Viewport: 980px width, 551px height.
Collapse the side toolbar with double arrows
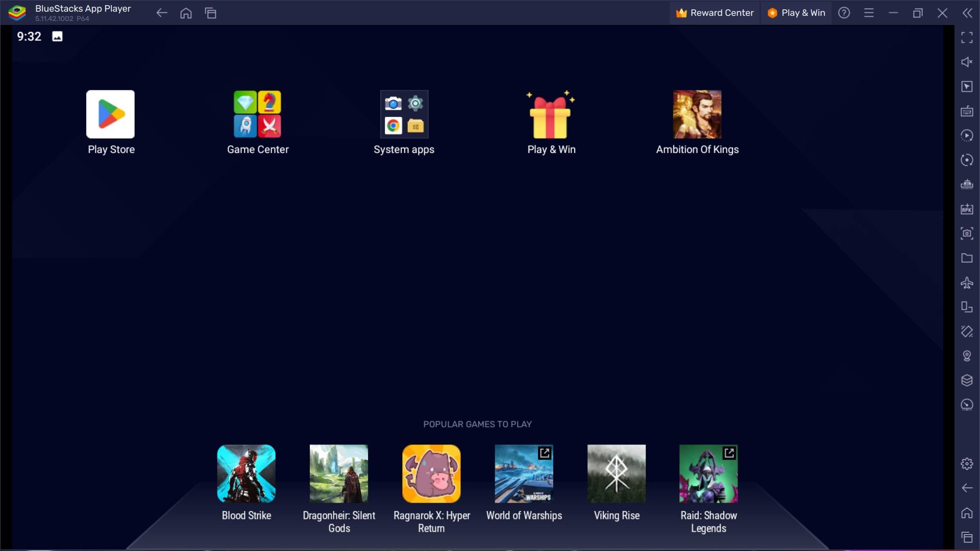967,13
